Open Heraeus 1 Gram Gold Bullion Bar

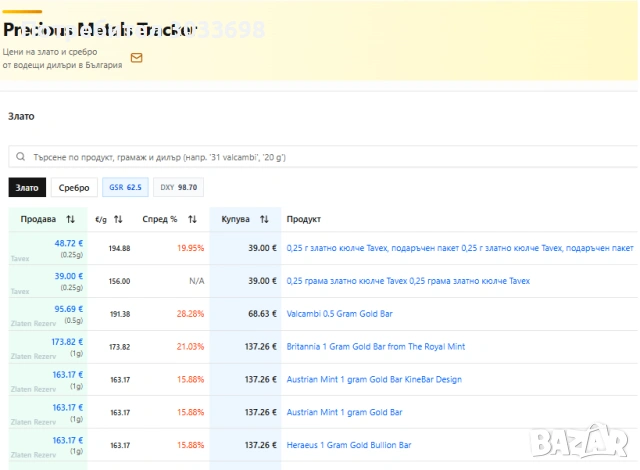point(348,445)
